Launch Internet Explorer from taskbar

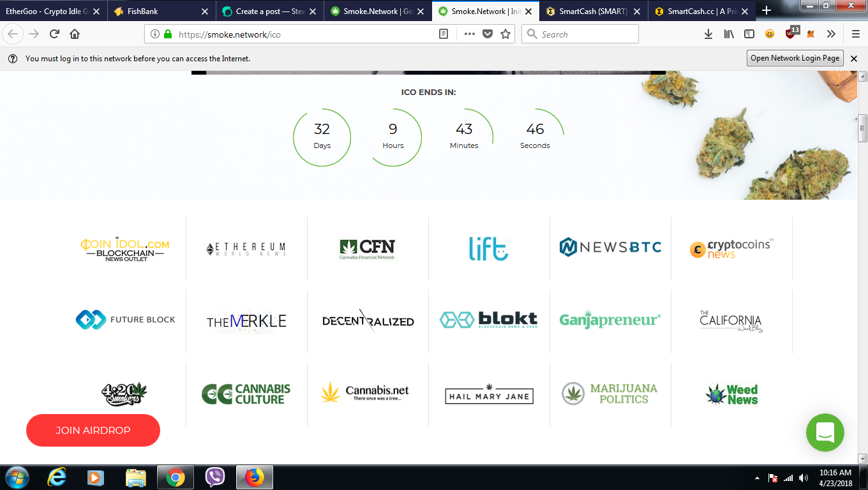pos(57,477)
